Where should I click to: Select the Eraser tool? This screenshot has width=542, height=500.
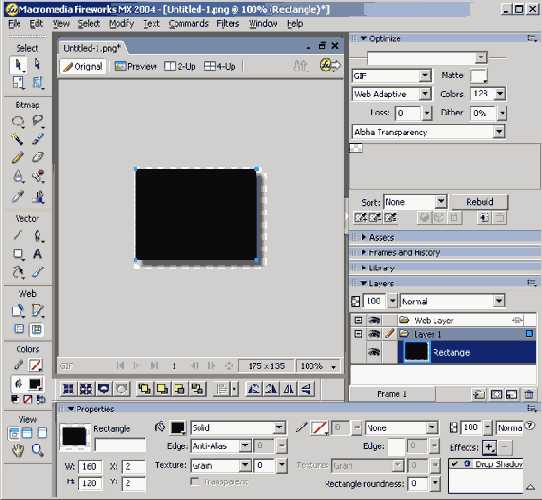pos(37,157)
